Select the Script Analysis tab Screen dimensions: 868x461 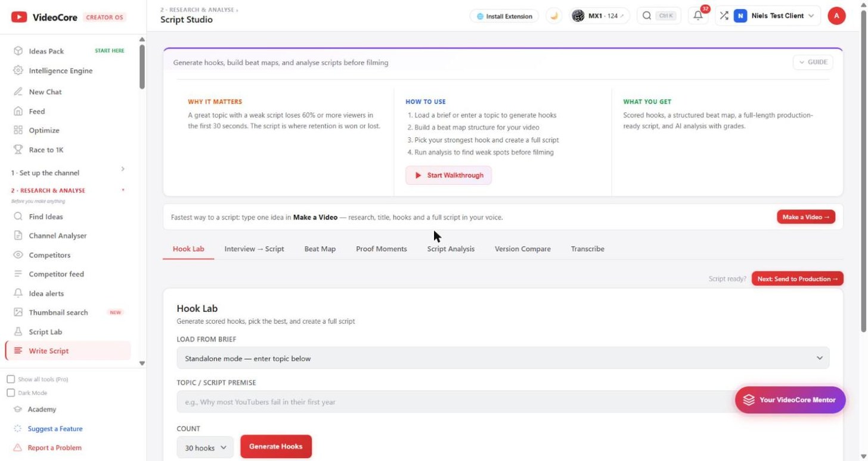[451, 249]
